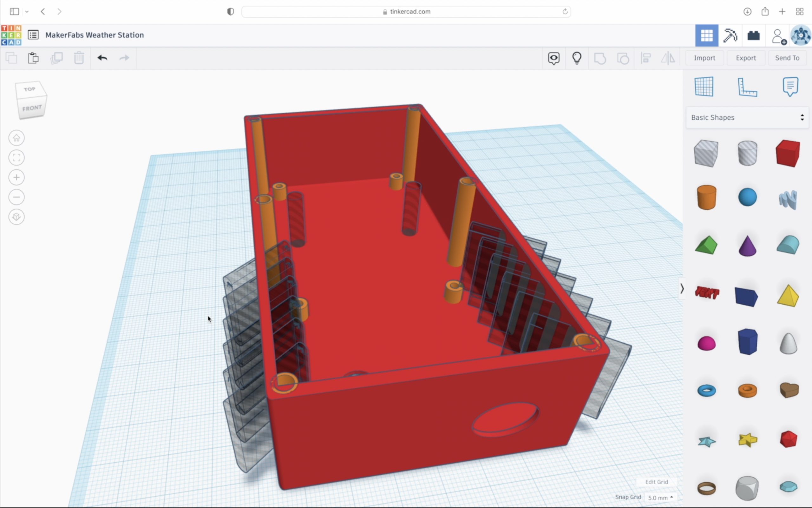Switch to 3D design grid view tab
The image size is (812, 508).
point(707,36)
